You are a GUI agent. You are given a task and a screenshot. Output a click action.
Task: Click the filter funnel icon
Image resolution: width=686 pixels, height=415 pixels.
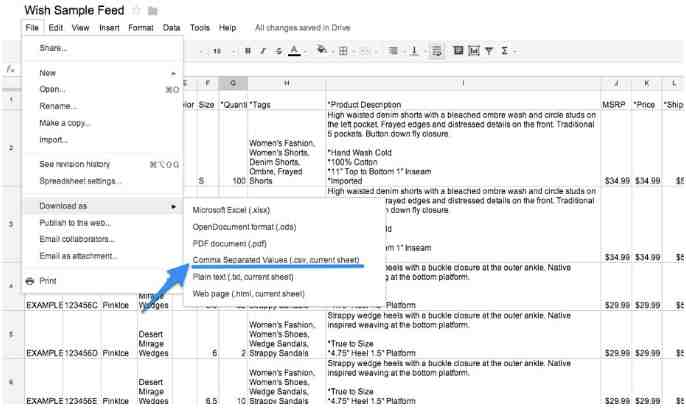coord(489,51)
